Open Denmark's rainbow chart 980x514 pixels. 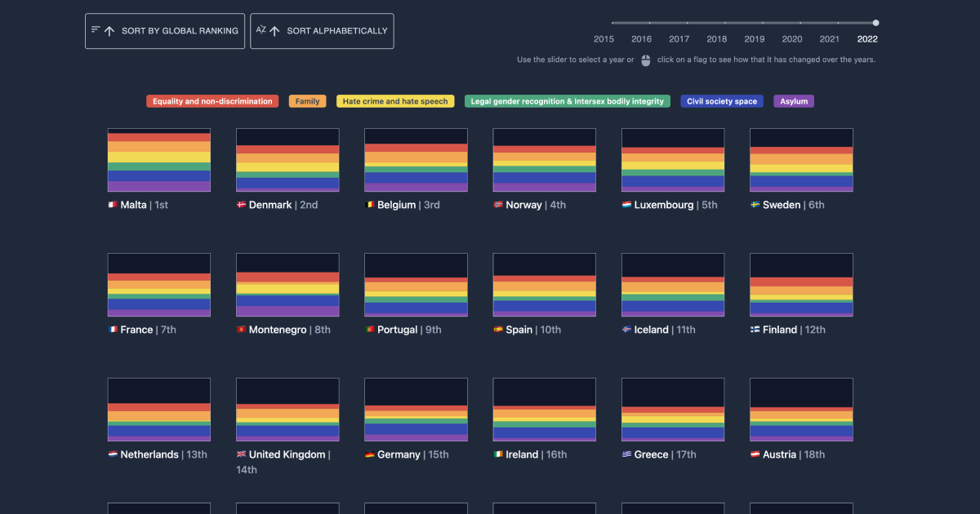point(287,160)
